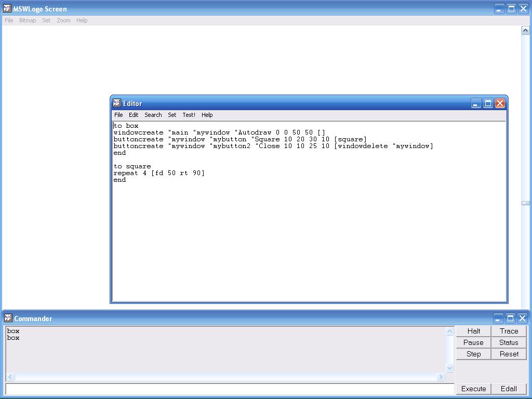This screenshot has height=399, width=532.
Task: Click the "to box" line in Editor
Action: [126, 126]
